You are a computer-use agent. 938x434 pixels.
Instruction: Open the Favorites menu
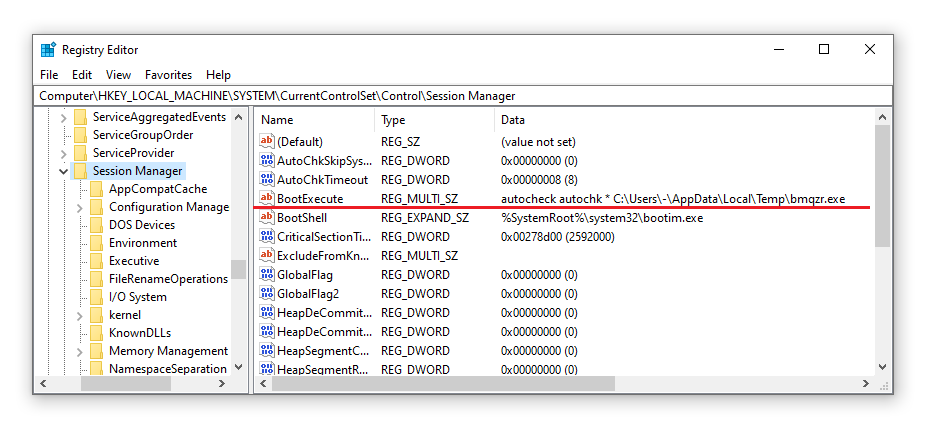point(169,75)
